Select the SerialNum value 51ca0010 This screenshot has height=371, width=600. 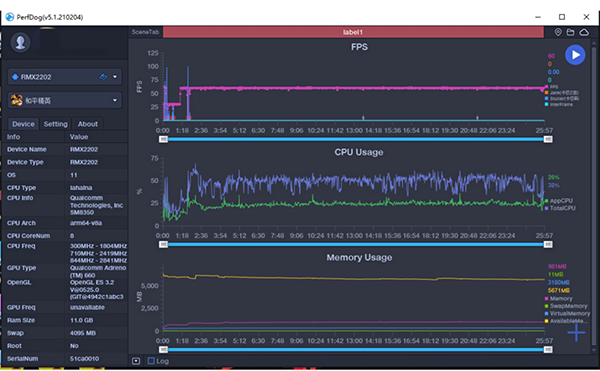click(84, 359)
